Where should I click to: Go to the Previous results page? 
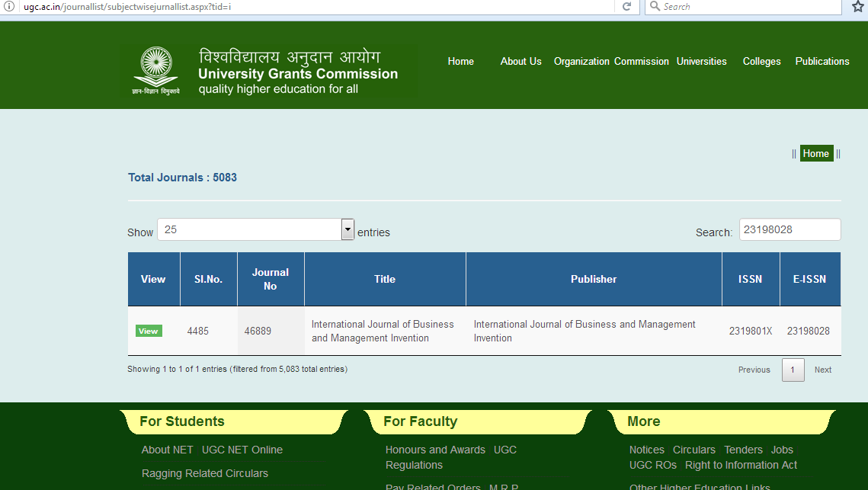pos(754,370)
